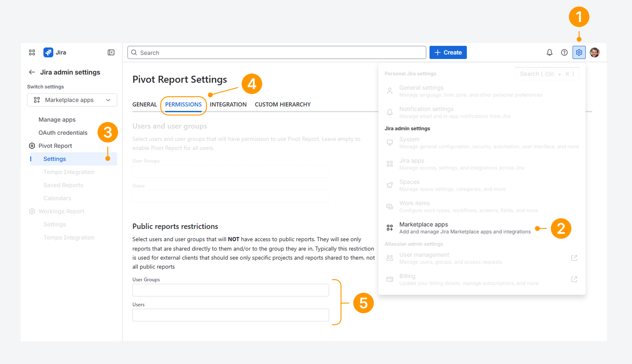This screenshot has height=364, width=632.
Task: Click the Spaces rocket icon in menu
Action: 390,185
